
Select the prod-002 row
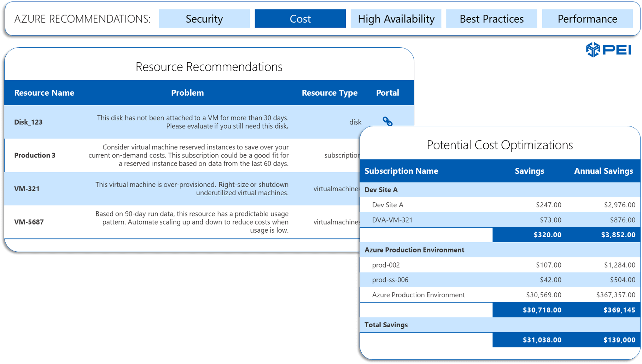tap(500, 265)
